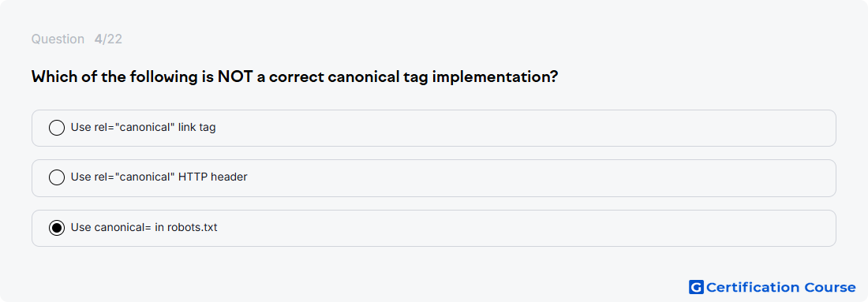Viewport: 868px width, 302px height.
Task: Click the word "implementation?" in the heading
Action: coord(494,77)
